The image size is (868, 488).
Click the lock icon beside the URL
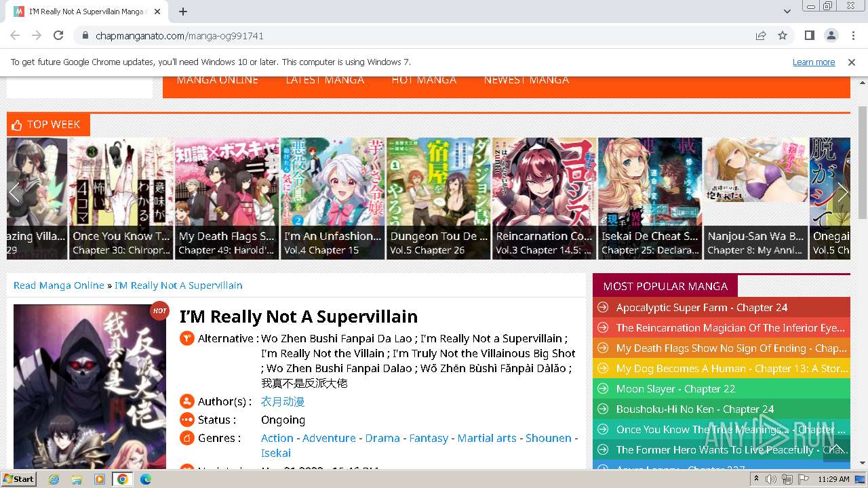pos(85,35)
